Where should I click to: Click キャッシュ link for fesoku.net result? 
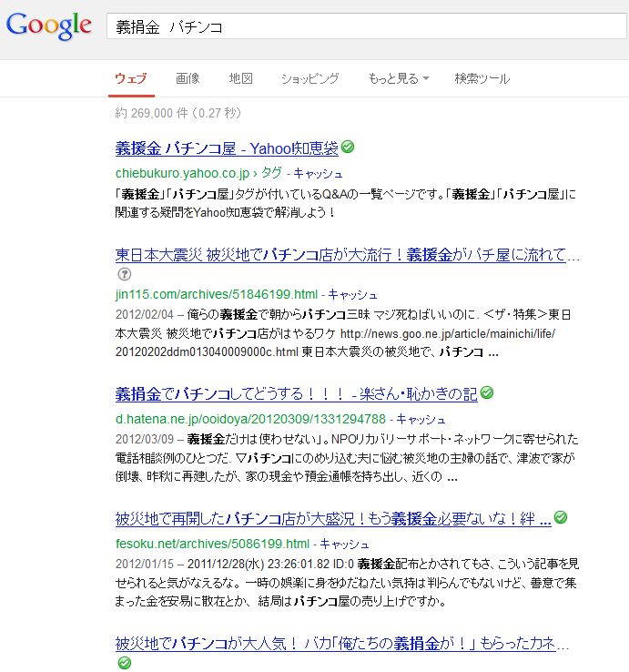[x=344, y=544]
